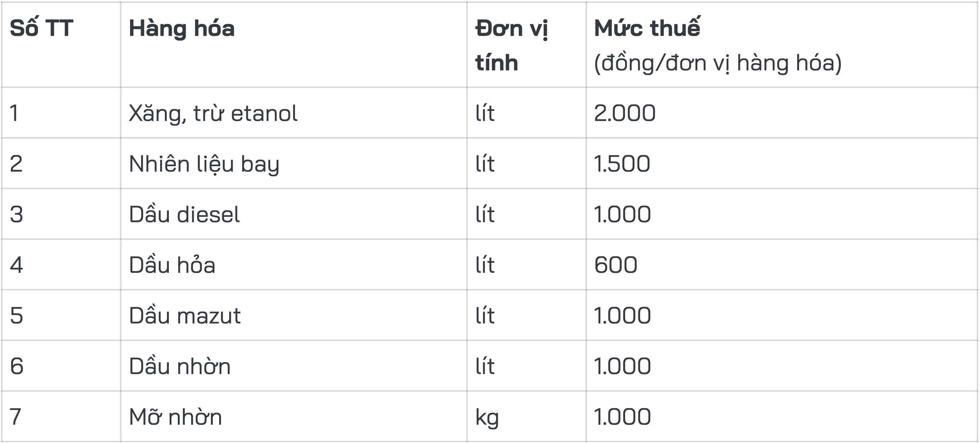Click the "Số TT" column header
Viewport: 980px width, 443px height.
tap(41, 28)
